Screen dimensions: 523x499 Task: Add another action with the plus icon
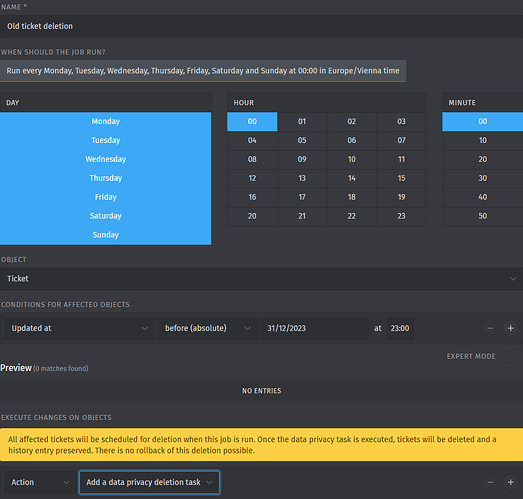(510, 482)
